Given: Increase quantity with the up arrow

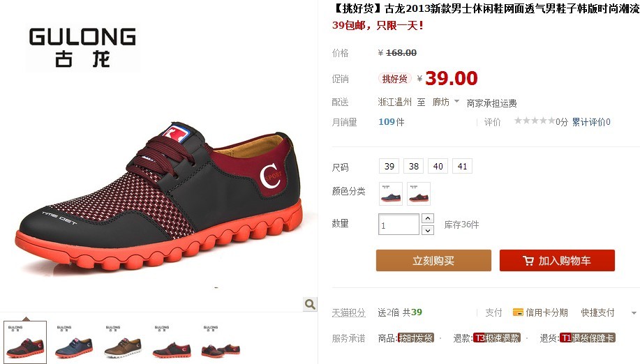Looking at the screenshot, I should point(427,218).
